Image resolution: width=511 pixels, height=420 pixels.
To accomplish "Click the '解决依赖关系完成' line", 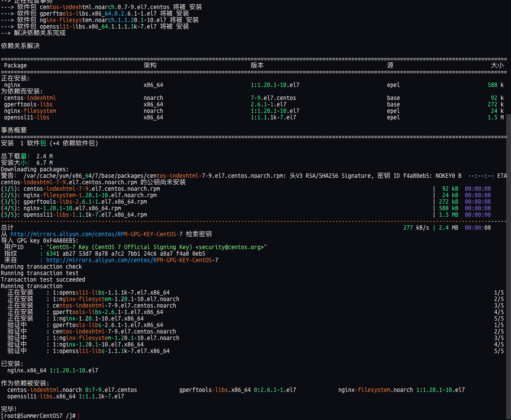I will pos(33,33).
